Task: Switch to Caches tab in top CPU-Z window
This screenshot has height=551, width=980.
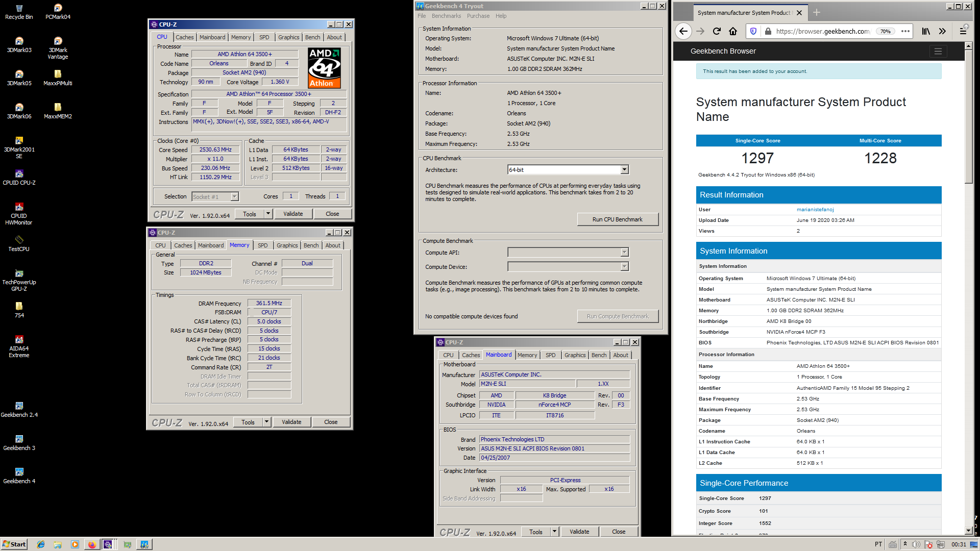Action: click(x=185, y=37)
